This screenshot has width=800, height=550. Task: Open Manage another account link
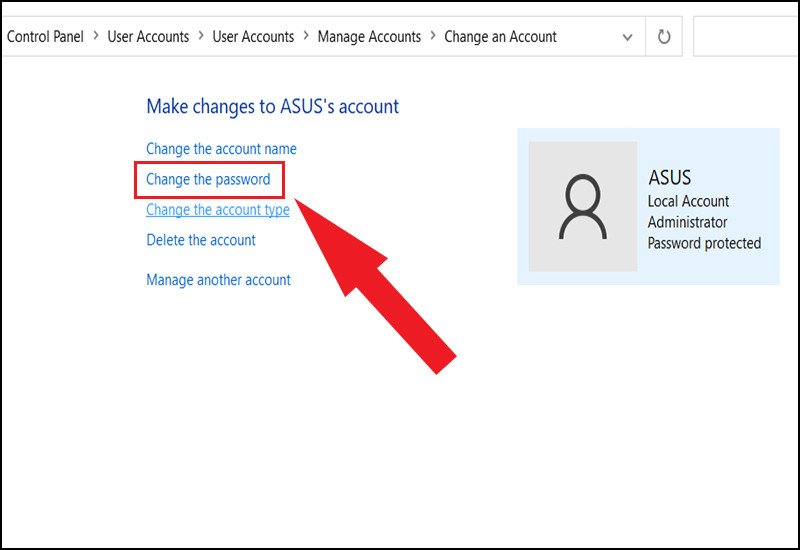(218, 280)
